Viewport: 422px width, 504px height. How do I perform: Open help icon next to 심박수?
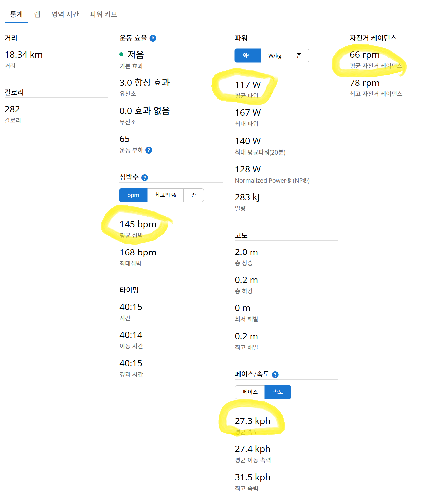[x=145, y=178]
